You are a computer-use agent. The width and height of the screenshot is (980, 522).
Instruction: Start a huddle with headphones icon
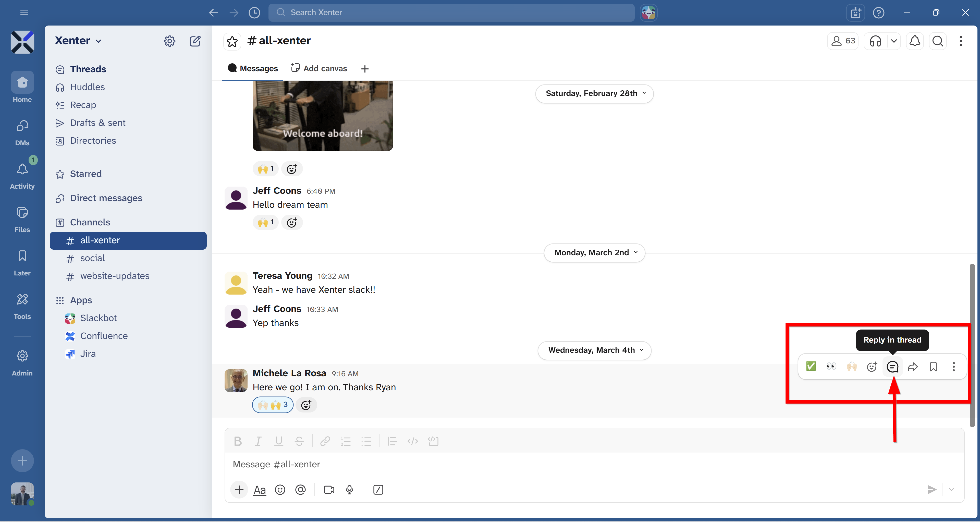pos(875,41)
